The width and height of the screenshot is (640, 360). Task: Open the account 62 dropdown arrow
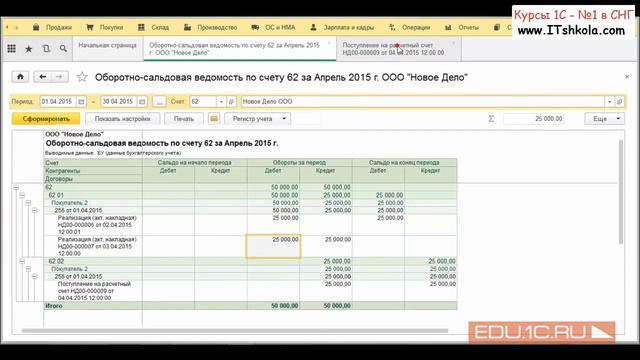pyautogui.click(x=221, y=102)
